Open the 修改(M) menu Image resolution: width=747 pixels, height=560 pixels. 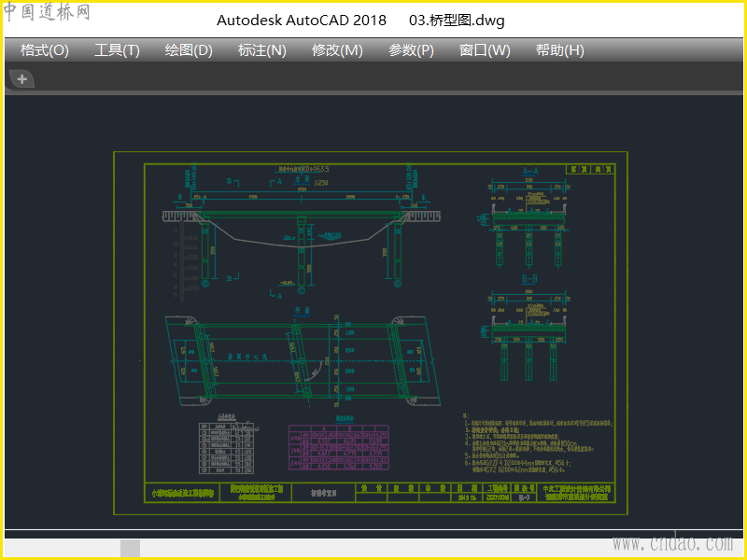[337, 50]
